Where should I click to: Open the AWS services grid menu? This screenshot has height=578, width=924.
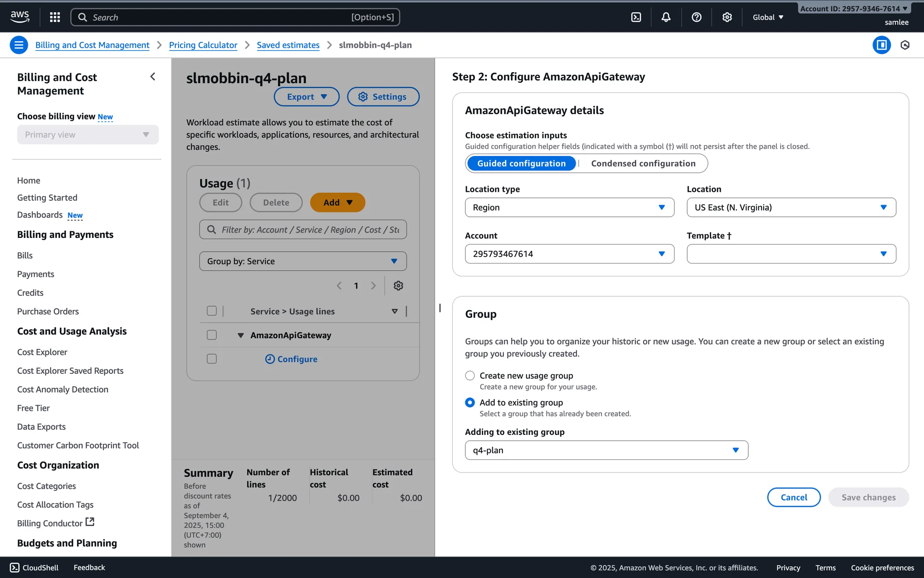(55, 17)
